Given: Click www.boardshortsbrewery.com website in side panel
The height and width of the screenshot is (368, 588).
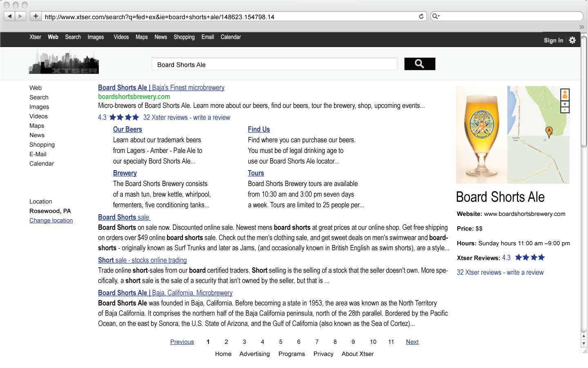Looking at the screenshot, I should pyautogui.click(x=525, y=214).
